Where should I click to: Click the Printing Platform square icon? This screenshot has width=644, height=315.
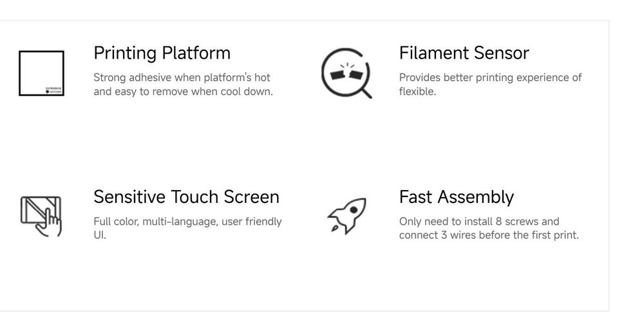[x=41, y=73]
